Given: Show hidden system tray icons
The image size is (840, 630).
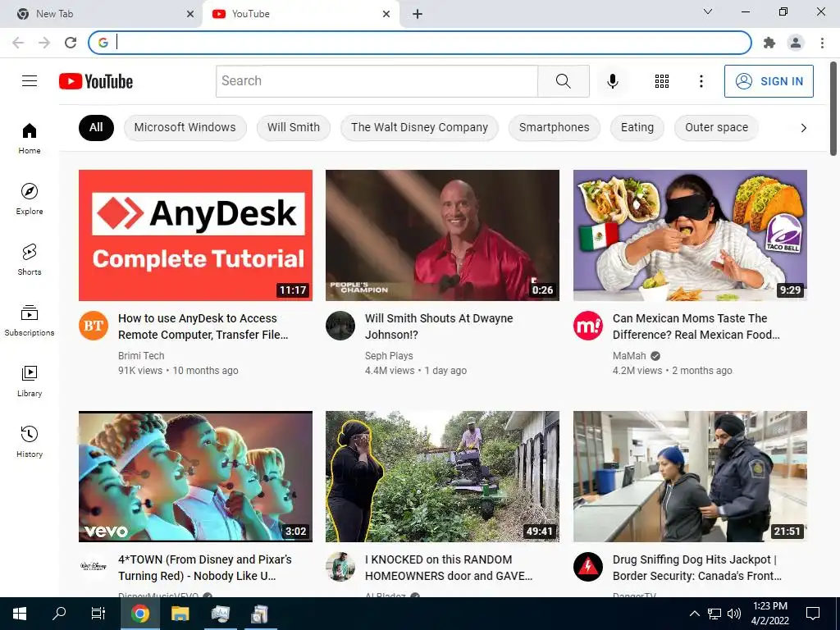Looking at the screenshot, I should click(694, 614).
